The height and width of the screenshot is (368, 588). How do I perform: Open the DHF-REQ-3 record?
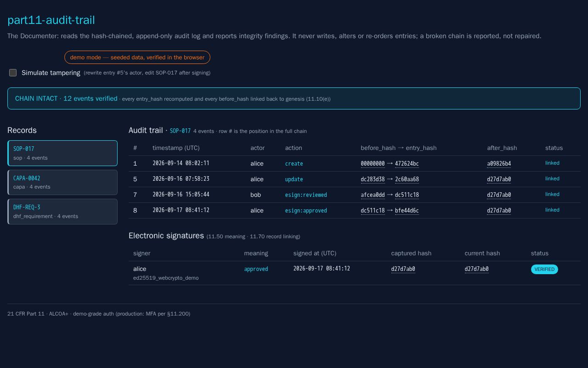(x=62, y=212)
